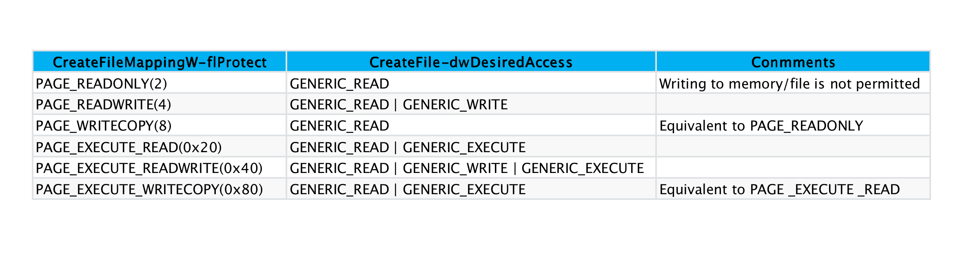Select the access cell in the PAGE_EXECUTE_READ(0x20) row

coord(408,147)
